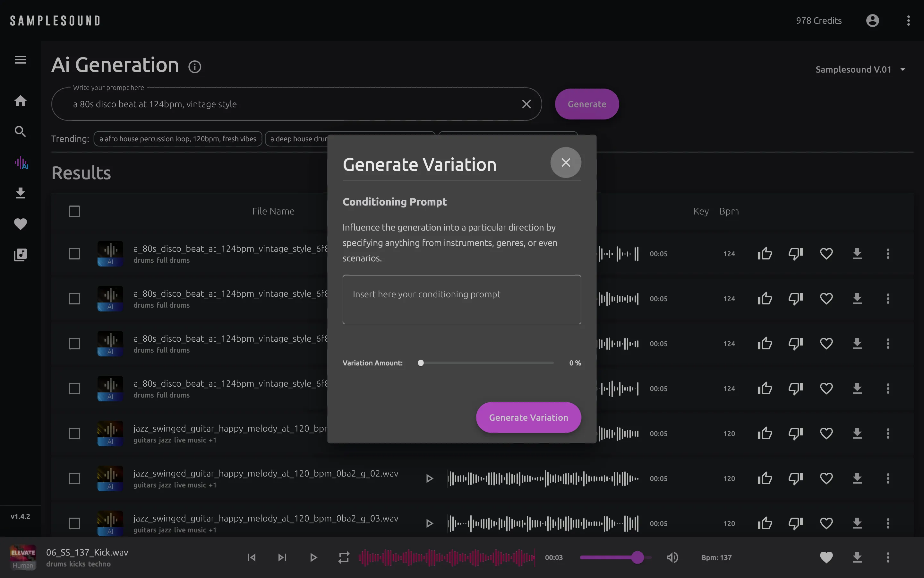This screenshot has height=578, width=924.
Task: Go to Home in the sidebar
Action: [20, 101]
